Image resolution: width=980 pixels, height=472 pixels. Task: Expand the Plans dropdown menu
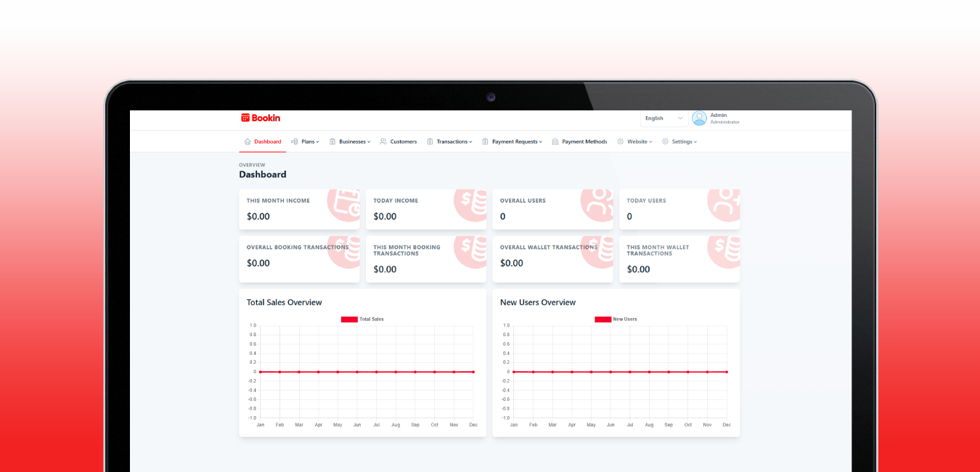coord(307,142)
